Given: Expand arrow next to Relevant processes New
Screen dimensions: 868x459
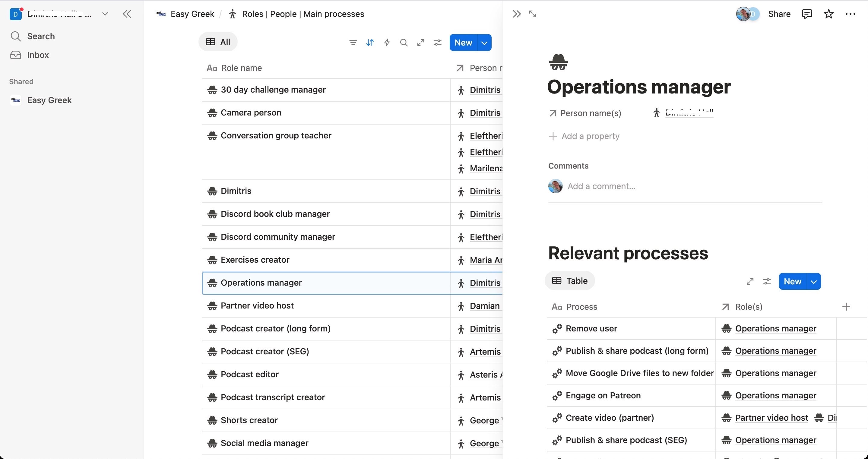Looking at the screenshot, I should pyautogui.click(x=814, y=281).
